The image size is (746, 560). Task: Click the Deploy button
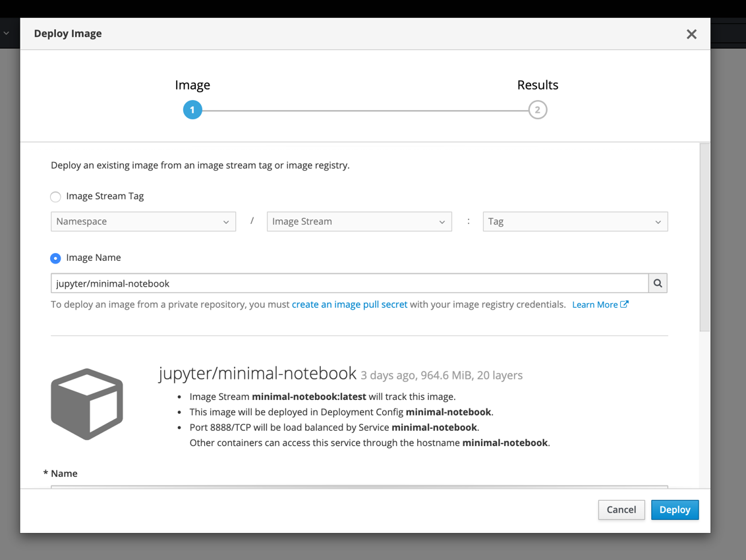point(674,509)
